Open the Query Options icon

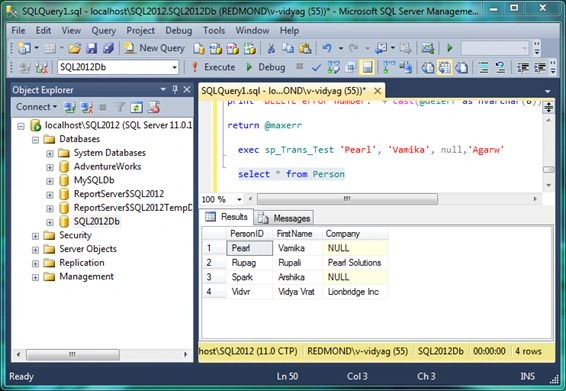pyautogui.click(x=350, y=68)
